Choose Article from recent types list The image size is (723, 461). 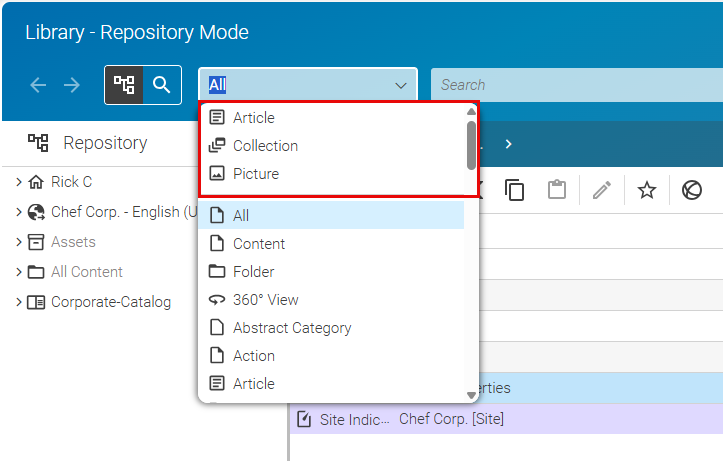click(332, 118)
